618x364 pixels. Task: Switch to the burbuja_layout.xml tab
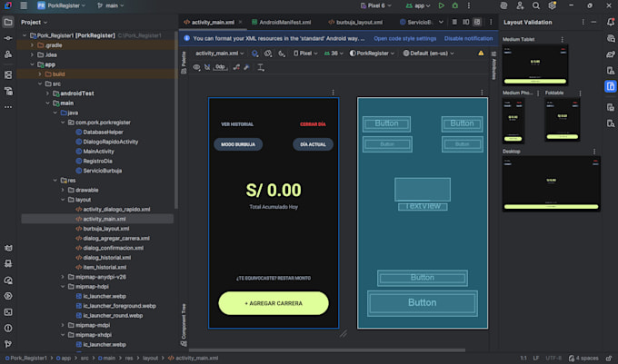pos(355,22)
